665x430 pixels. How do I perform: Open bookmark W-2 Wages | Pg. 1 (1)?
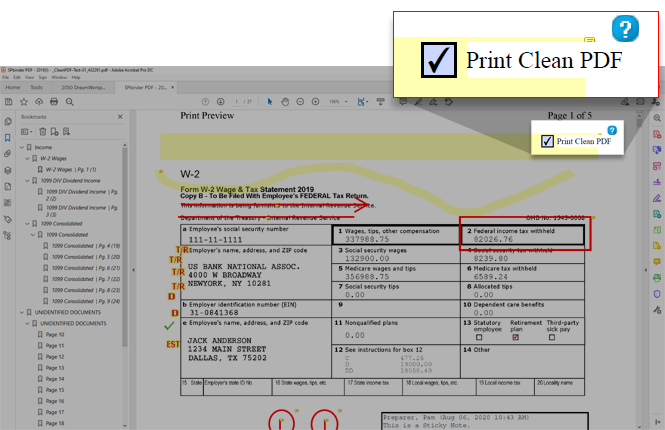(x=71, y=170)
